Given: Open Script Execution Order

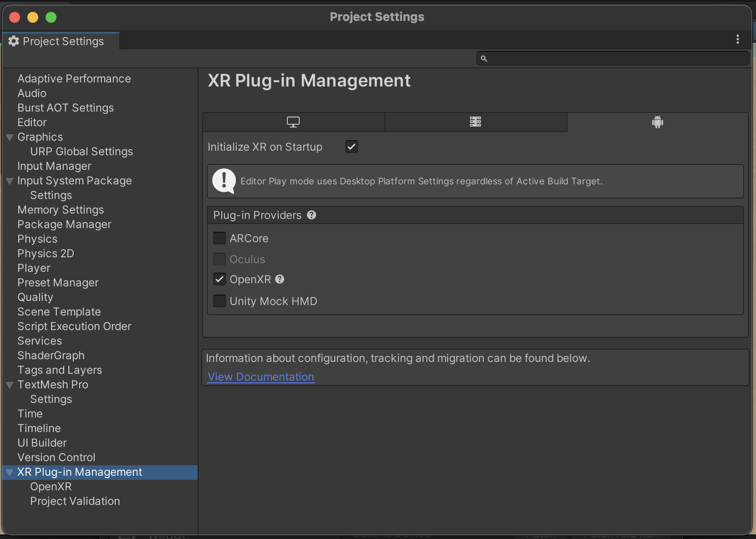Looking at the screenshot, I should click(74, 326).
